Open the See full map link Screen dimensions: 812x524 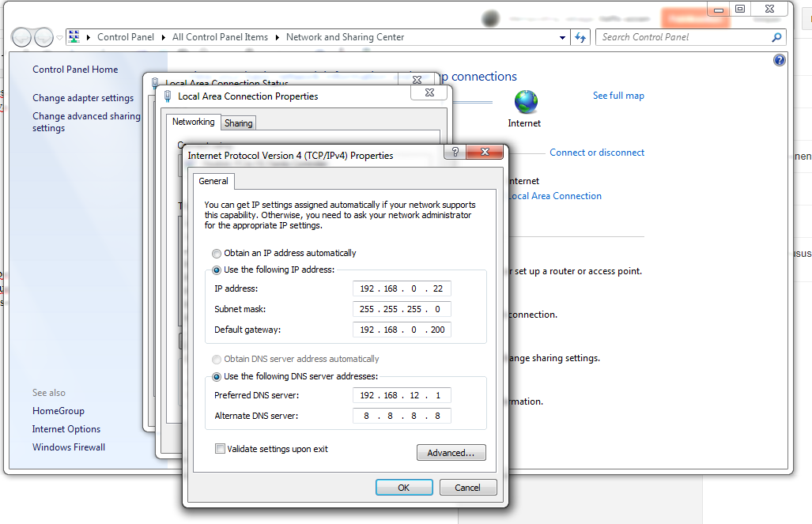coord(618,96)
